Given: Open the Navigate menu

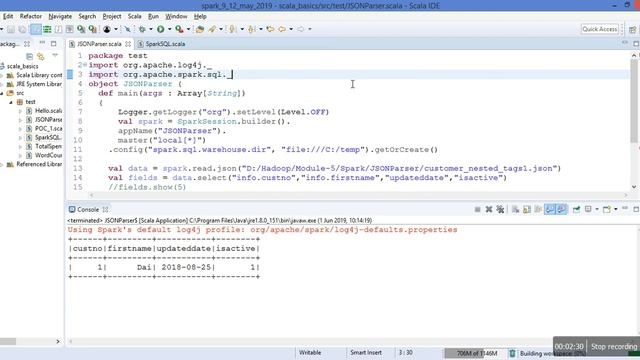Looking at the screenshot, I should click(x=60, y=16).
